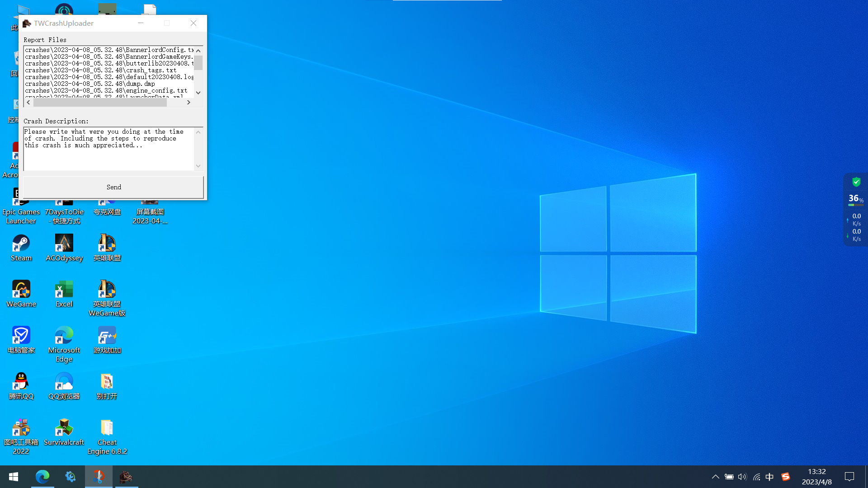Select the BannerlordGameKeys report file row
The height and width of the screenshot is (488, 868).
point(109,56)
